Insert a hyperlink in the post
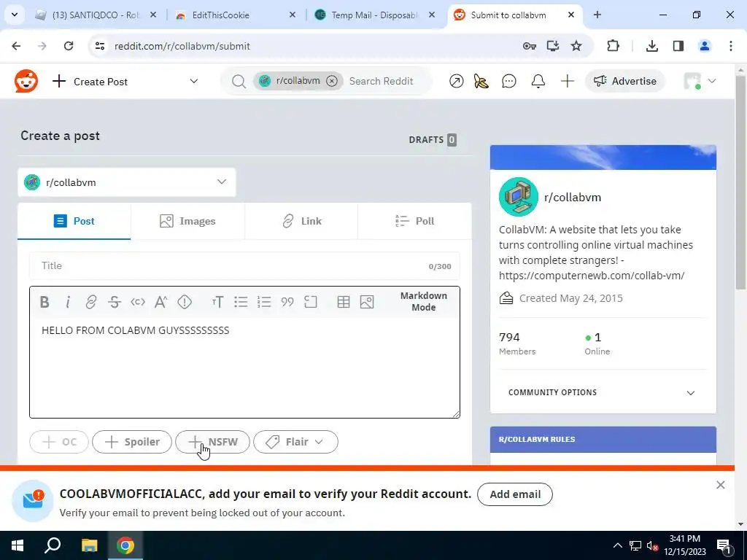Viewport: 747px width, 560px height. (x=90, y=302)
